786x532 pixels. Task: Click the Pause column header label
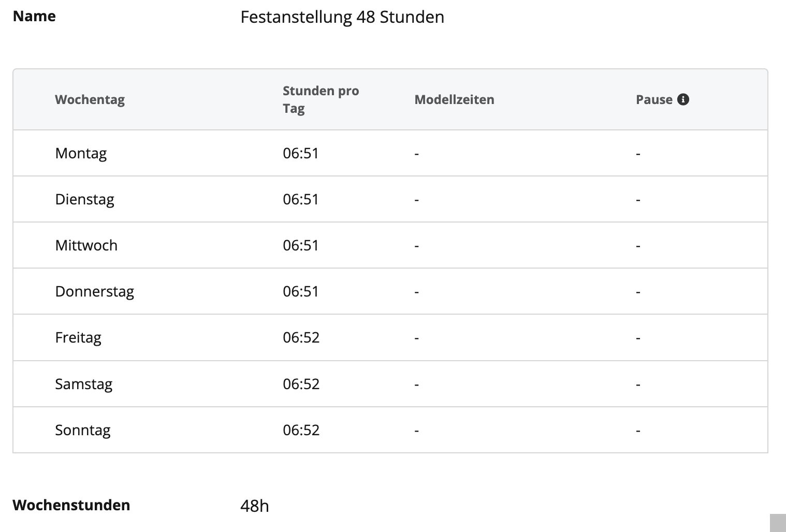coord(654,99)
